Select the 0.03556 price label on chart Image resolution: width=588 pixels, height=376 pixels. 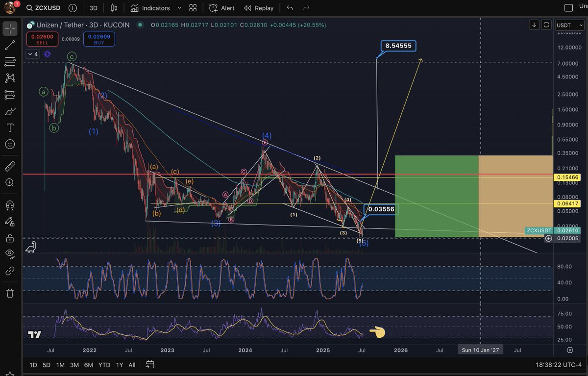[x=381, y=209]
